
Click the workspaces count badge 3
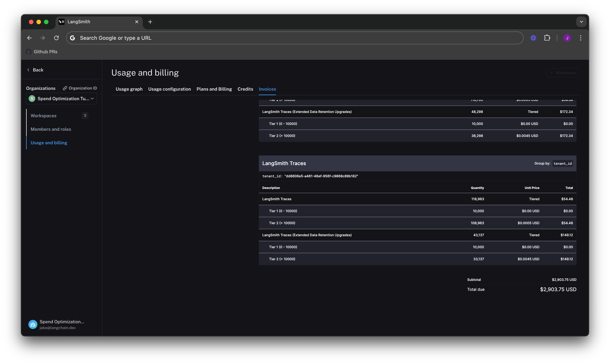point(85,115)
